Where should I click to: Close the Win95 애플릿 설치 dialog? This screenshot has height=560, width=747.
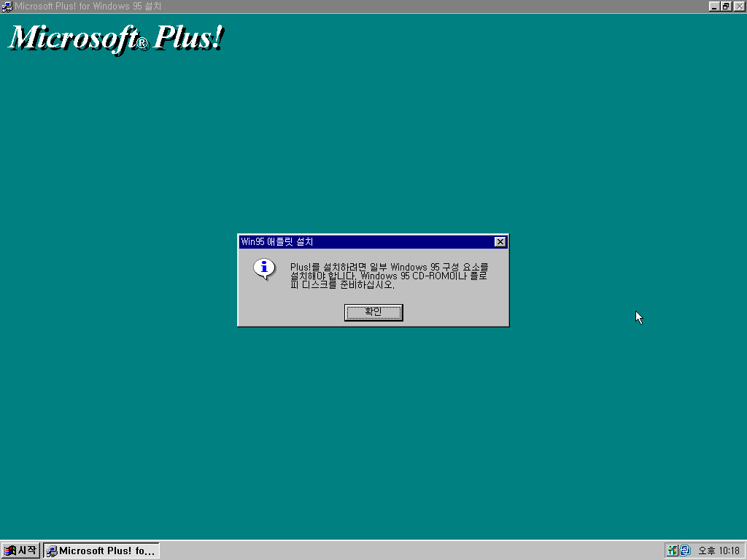click(x=500, y=242)
